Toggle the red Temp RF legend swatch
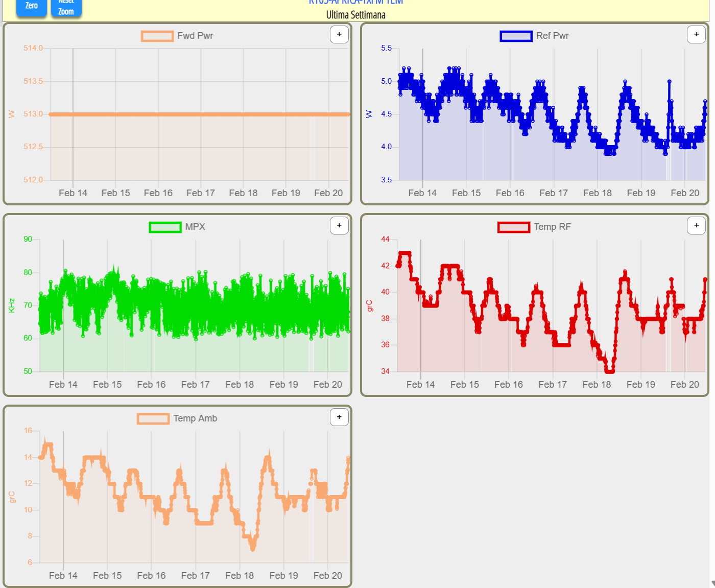715x588 pixels. coord(514,227)
